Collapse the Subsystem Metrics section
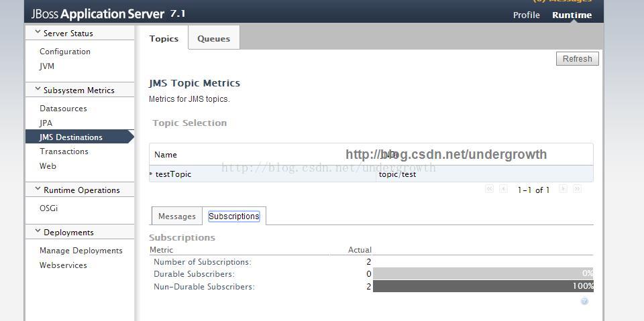The height and width of the screenshot is (321, 644). (38, 90)
